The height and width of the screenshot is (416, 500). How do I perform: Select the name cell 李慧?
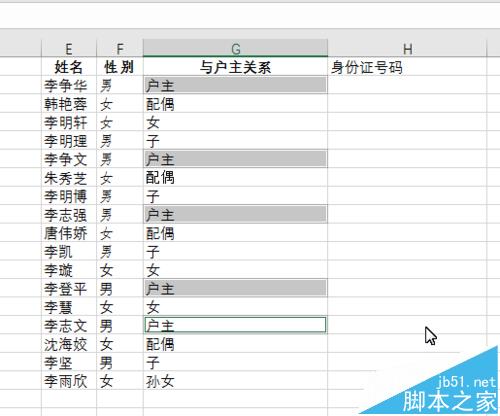coord(69,307)
